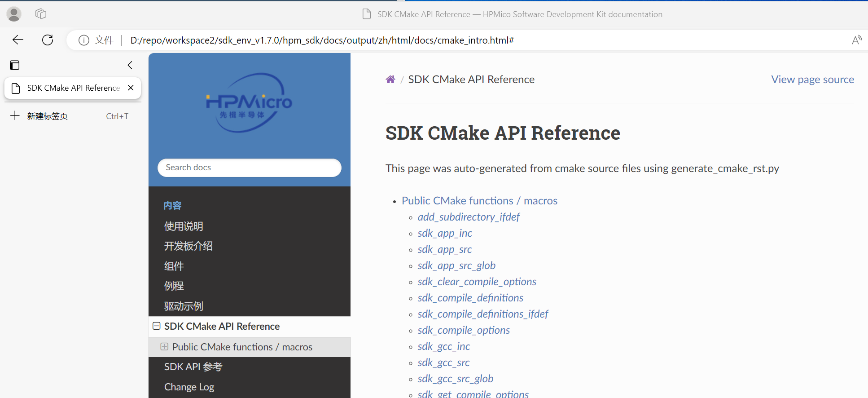Click the address bar URL

point(322,40)
